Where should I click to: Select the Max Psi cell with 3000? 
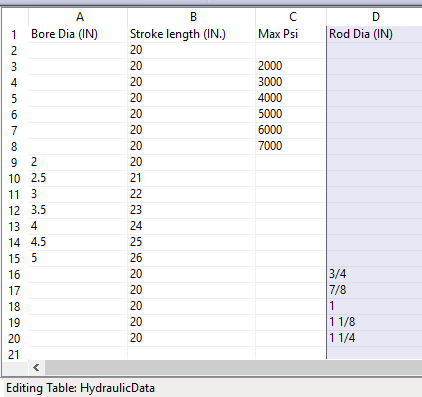[x=291, y=82]
